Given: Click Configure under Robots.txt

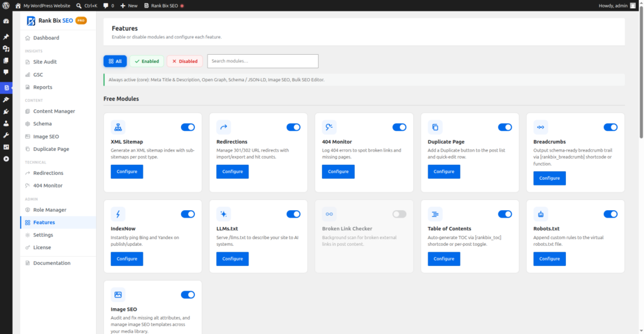Looking at the screenshot, I should (550, 259).
